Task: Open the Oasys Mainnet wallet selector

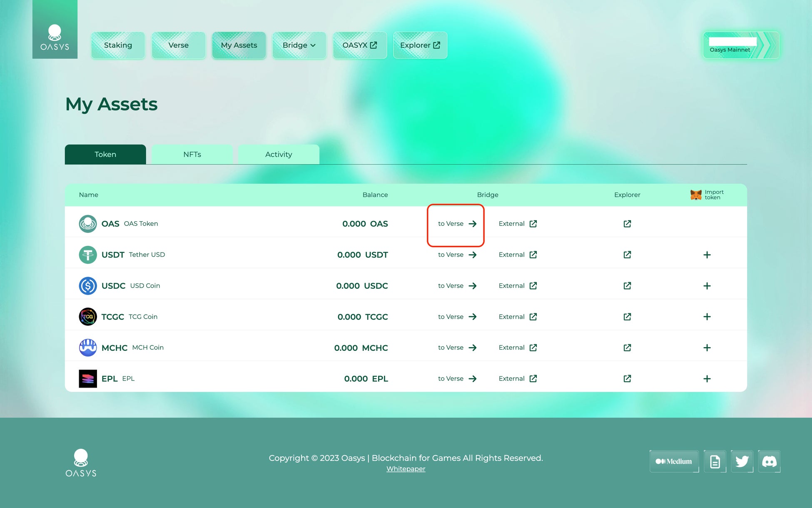Action: point(740,45)
